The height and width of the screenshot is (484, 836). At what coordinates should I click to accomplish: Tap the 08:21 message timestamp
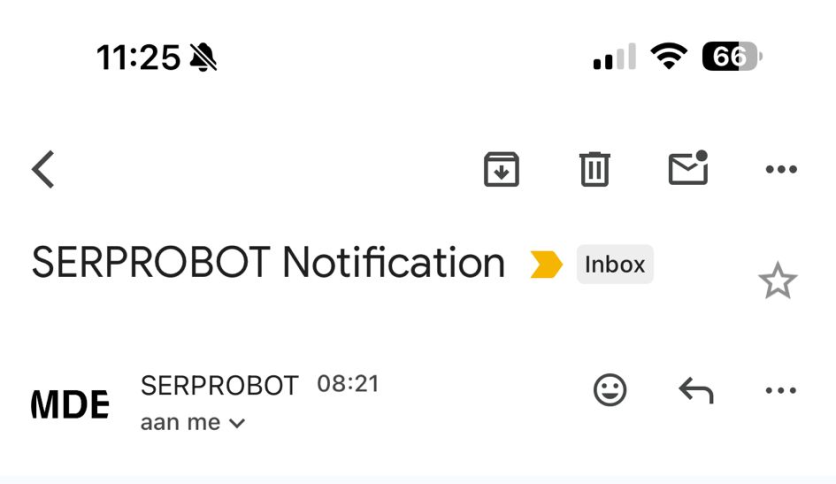[x=348, y=384]
